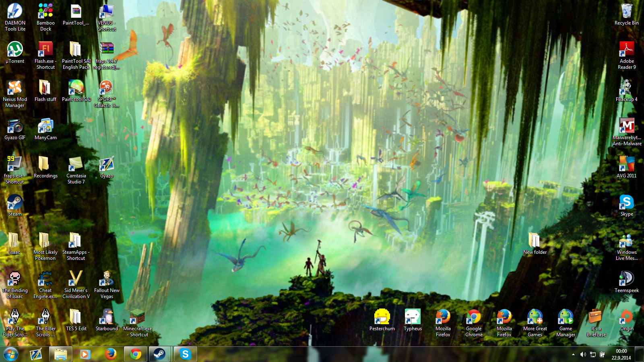Open Bamboo Dock from the desktop

point(45,18)
